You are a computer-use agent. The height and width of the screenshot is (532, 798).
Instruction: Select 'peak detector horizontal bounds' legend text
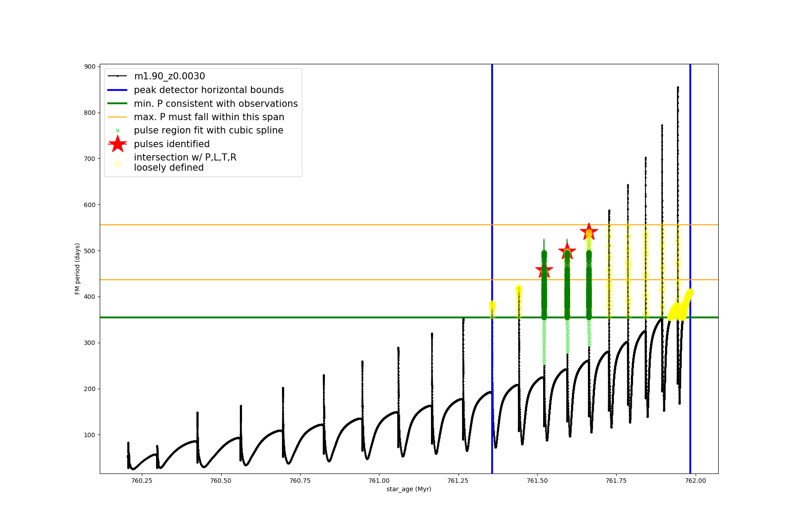click(x=208, y=90)
